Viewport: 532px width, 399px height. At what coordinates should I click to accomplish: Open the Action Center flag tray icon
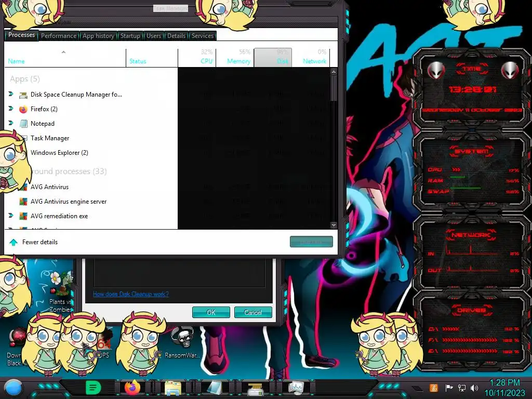click(449, 388)
